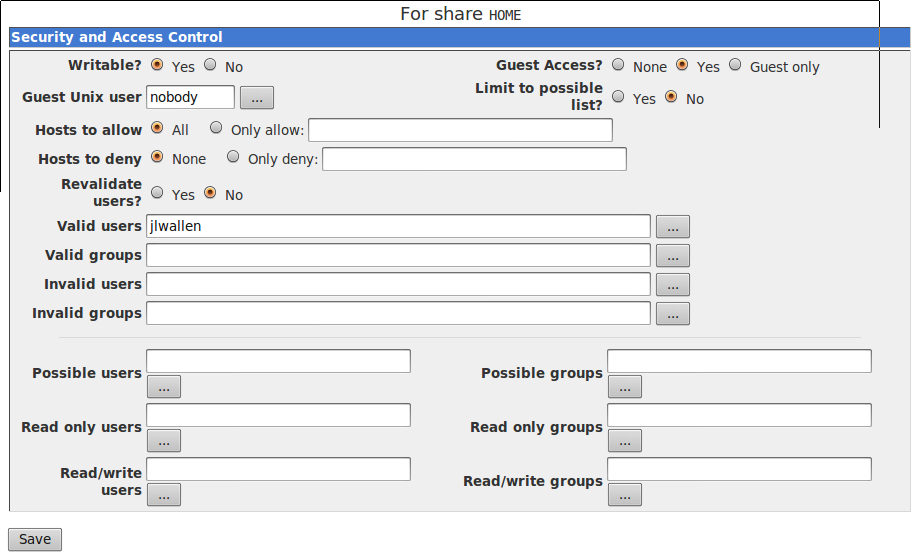Click the Valid users field containing jlwallen
Screen dimensions: 917x558
[398, 227]
